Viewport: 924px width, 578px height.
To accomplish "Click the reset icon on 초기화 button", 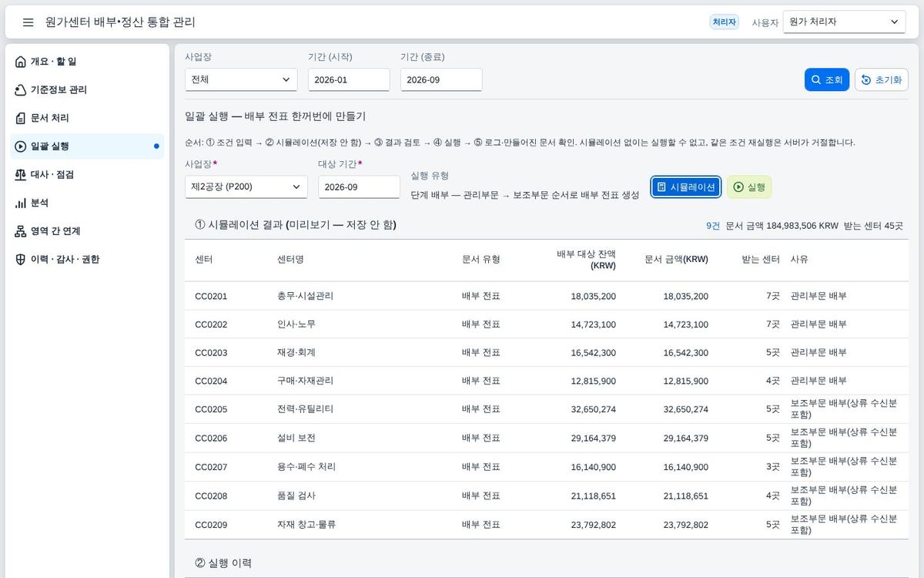I will tap(866, 80).
